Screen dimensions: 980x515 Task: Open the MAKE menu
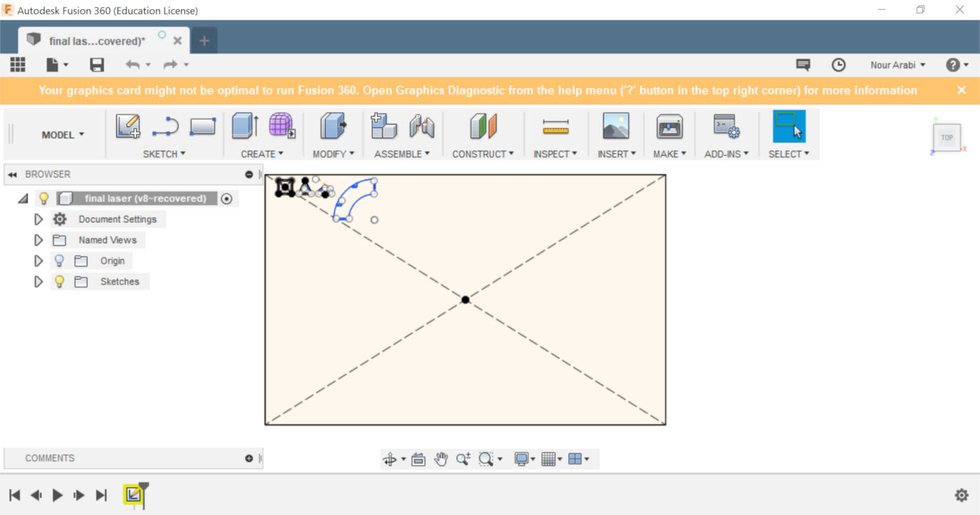click(670, 154)
